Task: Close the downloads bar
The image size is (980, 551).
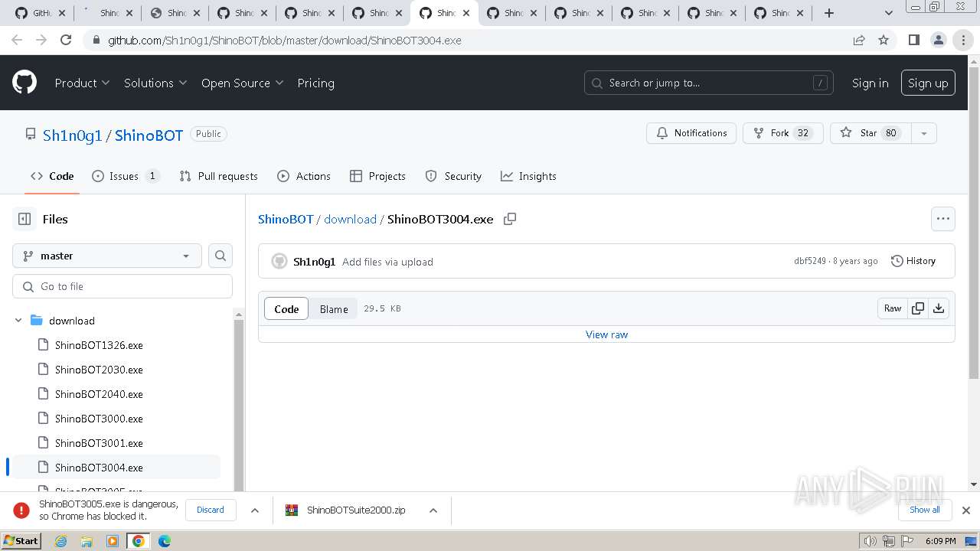Action: pyautogui.click(x=966, y=510)
